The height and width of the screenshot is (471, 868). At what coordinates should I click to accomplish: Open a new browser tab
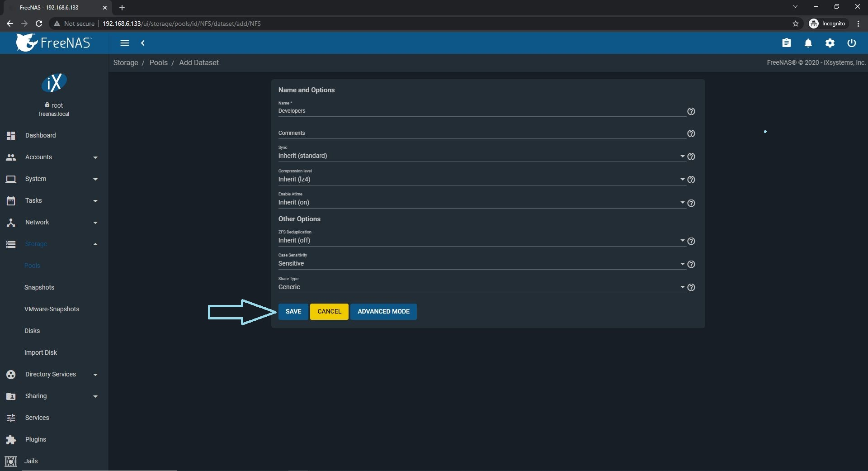click(x=122, y=8)
